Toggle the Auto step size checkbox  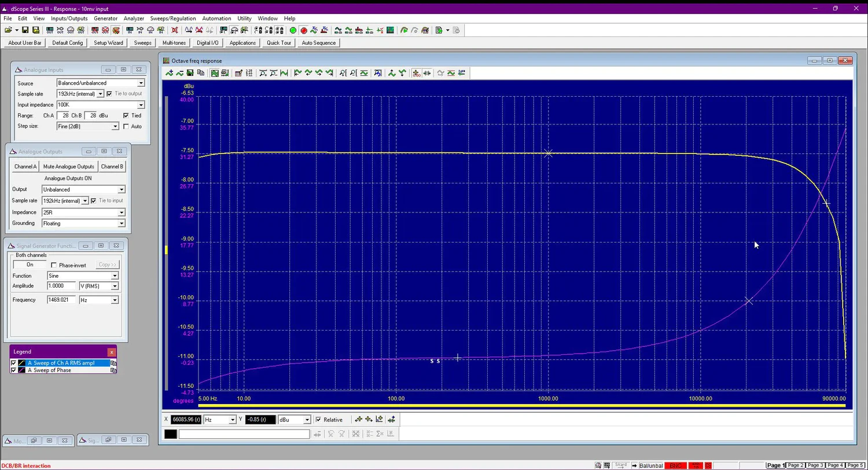[x=126, y=127]
